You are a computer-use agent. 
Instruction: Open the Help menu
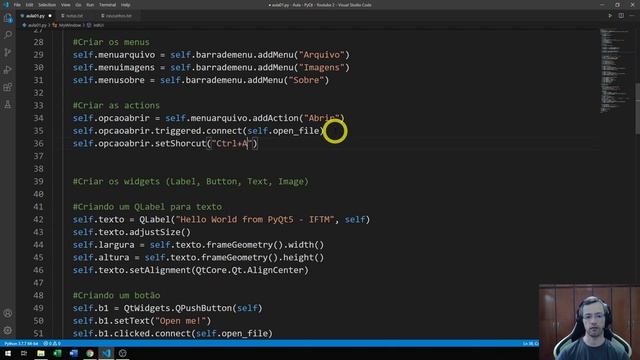tap(125, 5)
